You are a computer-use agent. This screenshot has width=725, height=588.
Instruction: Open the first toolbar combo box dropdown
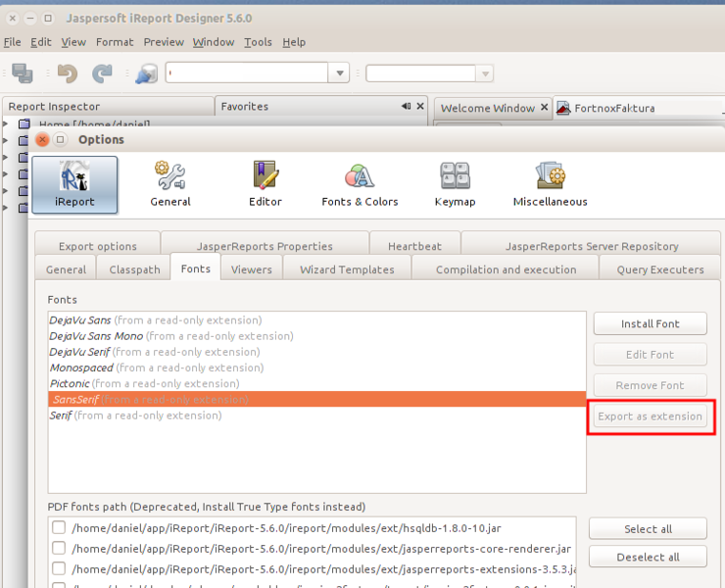pyautogui.click(x=339, y=73)
